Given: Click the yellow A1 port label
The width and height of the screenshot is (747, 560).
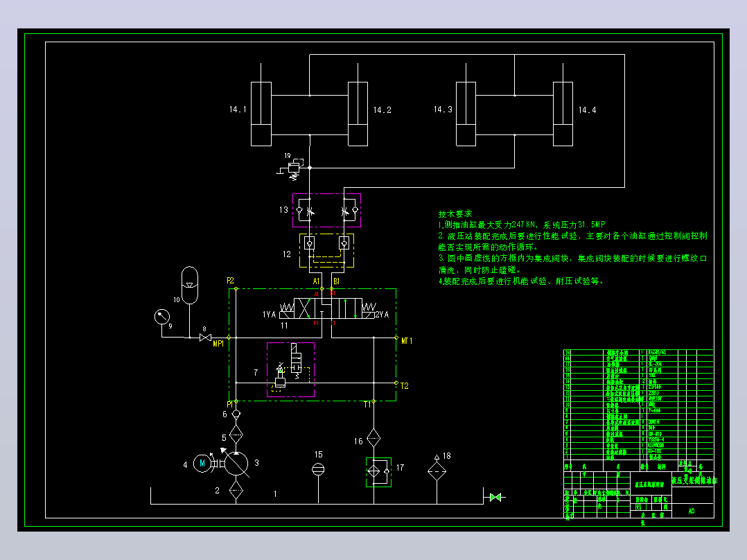Looking at the screenshot, I should 316,281.
